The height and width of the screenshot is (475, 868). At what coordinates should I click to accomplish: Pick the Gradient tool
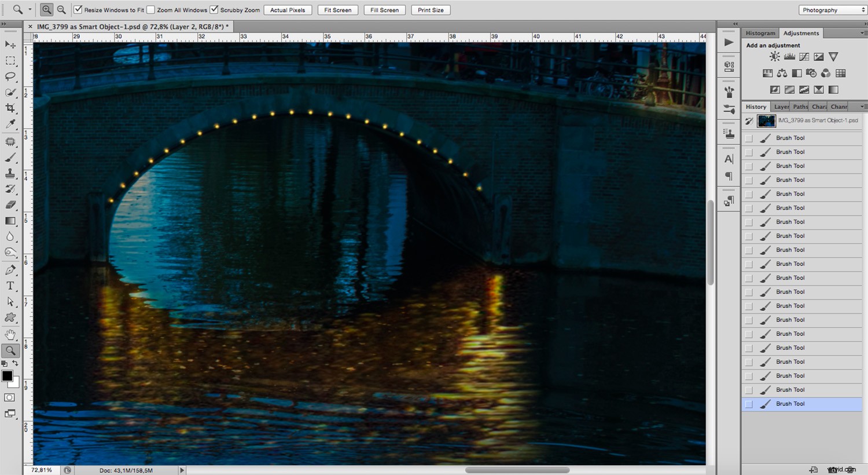coord(10,221)
